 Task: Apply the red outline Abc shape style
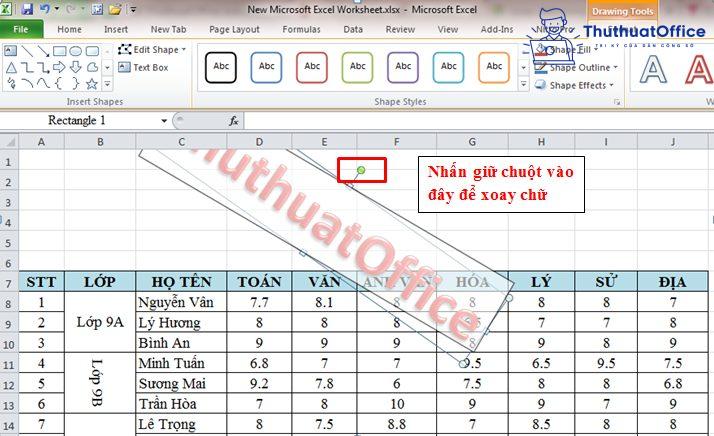coord(312,67)
